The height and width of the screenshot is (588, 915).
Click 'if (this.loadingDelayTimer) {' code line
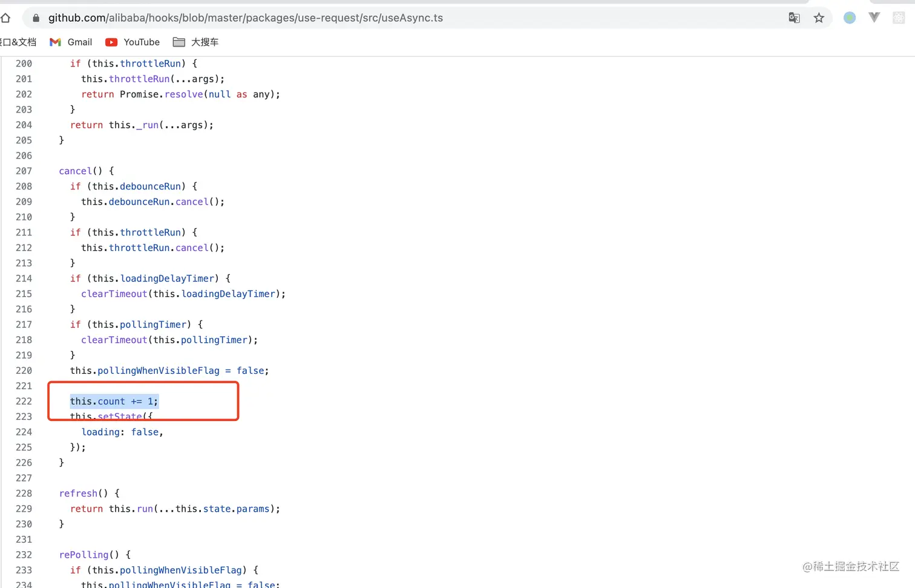151,279
